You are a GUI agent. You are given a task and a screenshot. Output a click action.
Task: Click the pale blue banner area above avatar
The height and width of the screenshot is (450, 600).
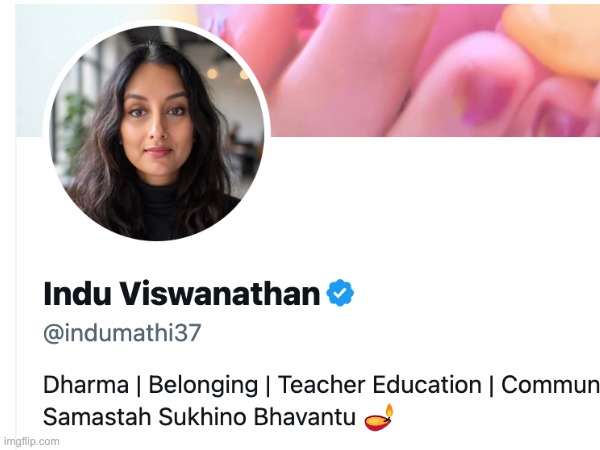103,15
